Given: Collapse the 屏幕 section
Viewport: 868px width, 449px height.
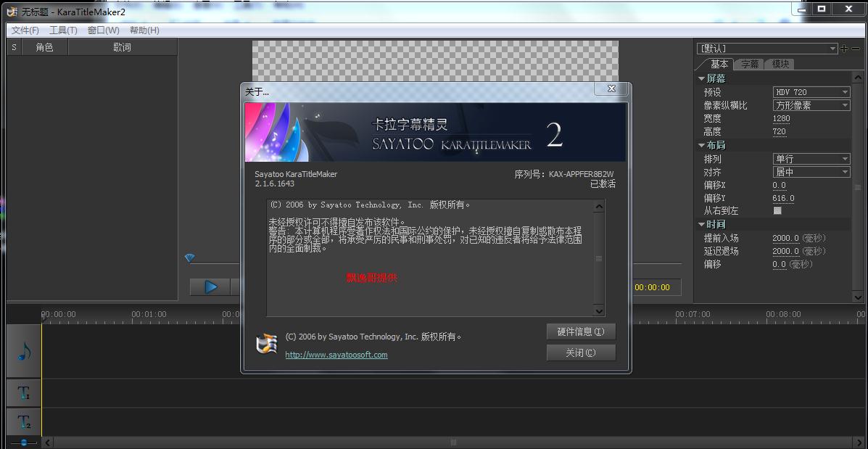Looking at the screenshot, I should click(701, 78).
